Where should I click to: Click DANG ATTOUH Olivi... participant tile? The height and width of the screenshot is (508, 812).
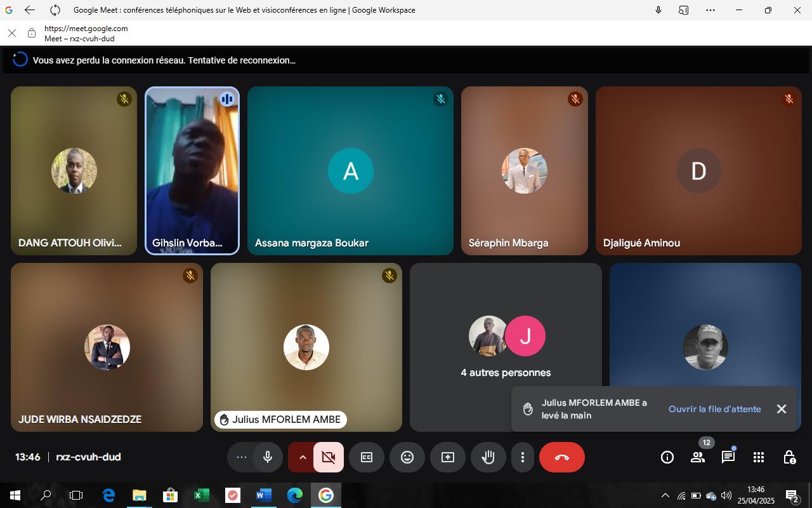click(74, 171)
